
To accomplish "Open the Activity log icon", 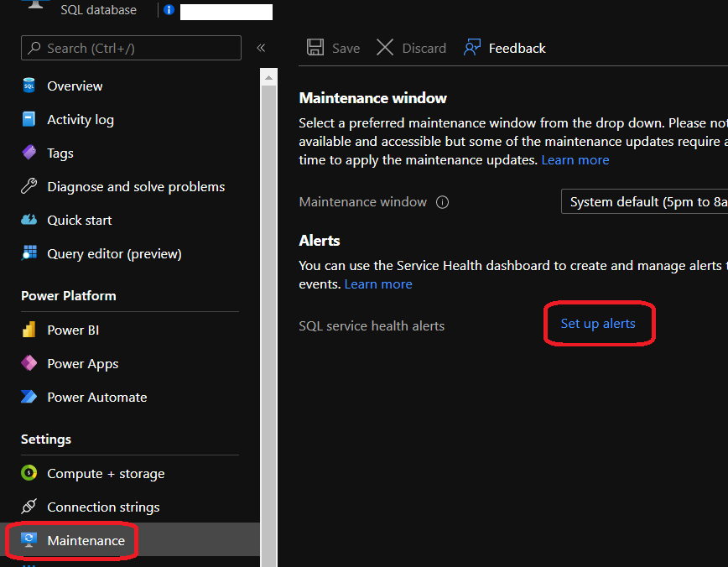I will point(29,120).
